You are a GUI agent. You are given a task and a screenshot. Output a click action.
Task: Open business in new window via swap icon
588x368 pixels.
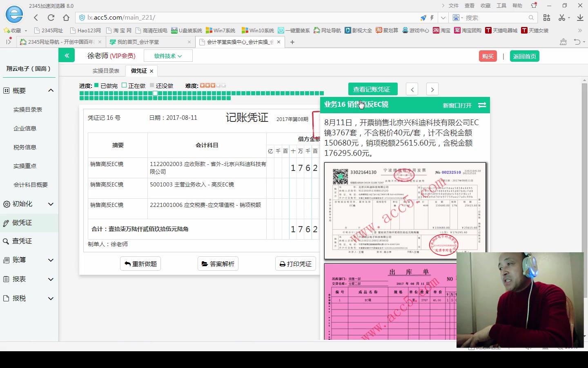[482, 105]
